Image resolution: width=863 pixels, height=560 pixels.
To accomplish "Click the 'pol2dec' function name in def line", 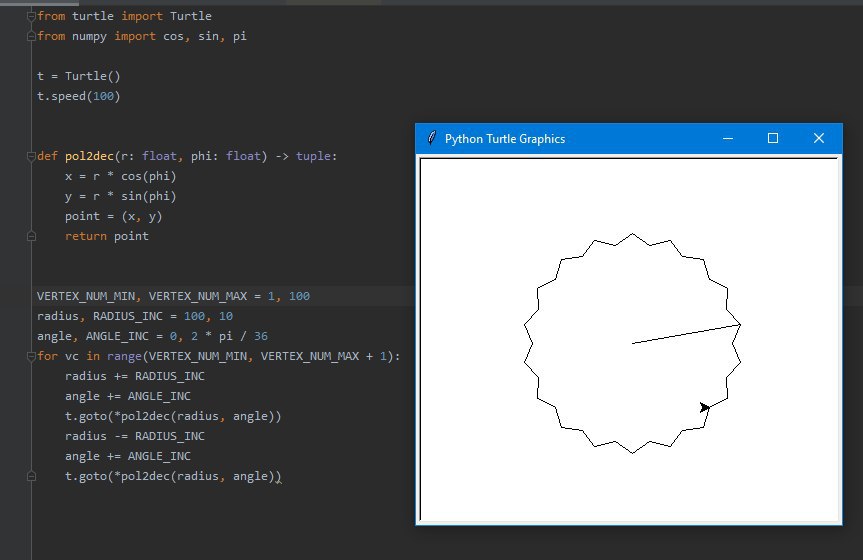I will click(89, 156).
